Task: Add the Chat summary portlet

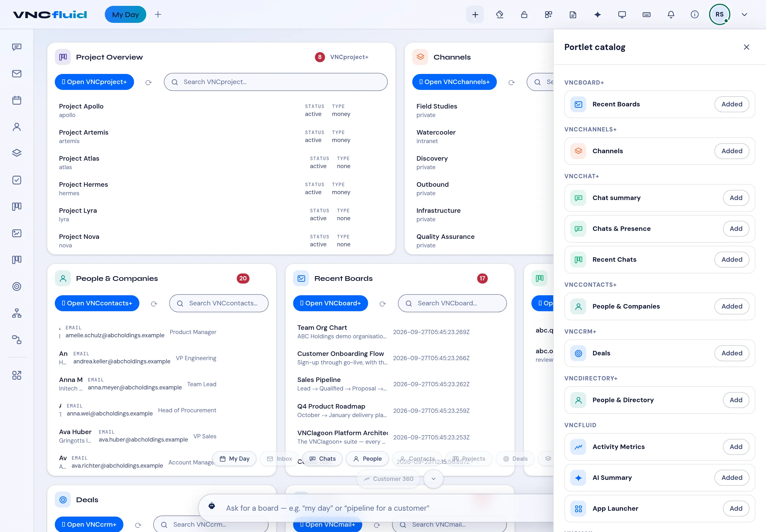Action: coord(736,198)
